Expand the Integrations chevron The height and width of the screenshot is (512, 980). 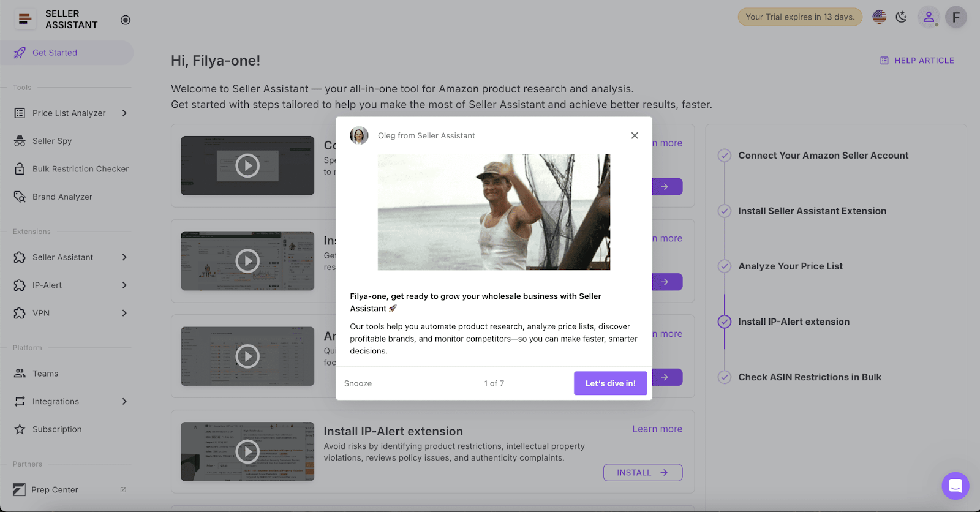coord(124,401)
